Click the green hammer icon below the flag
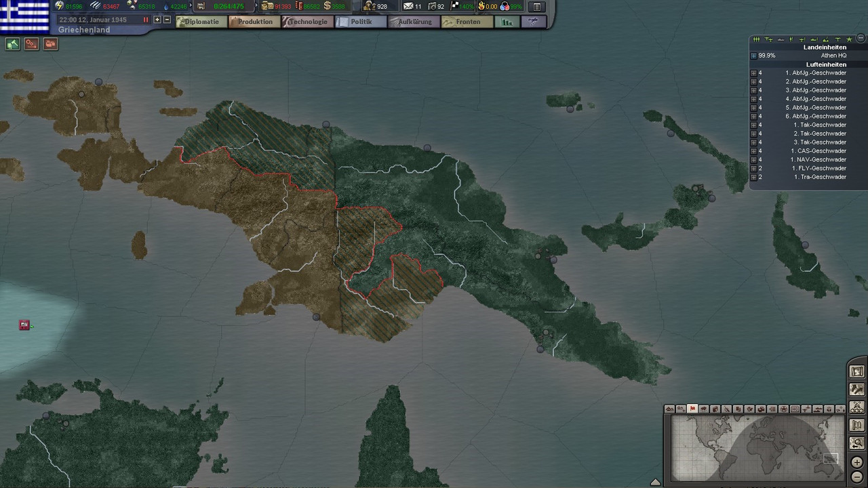The width and height of the screenshot is (868, 488). (12, 44)
